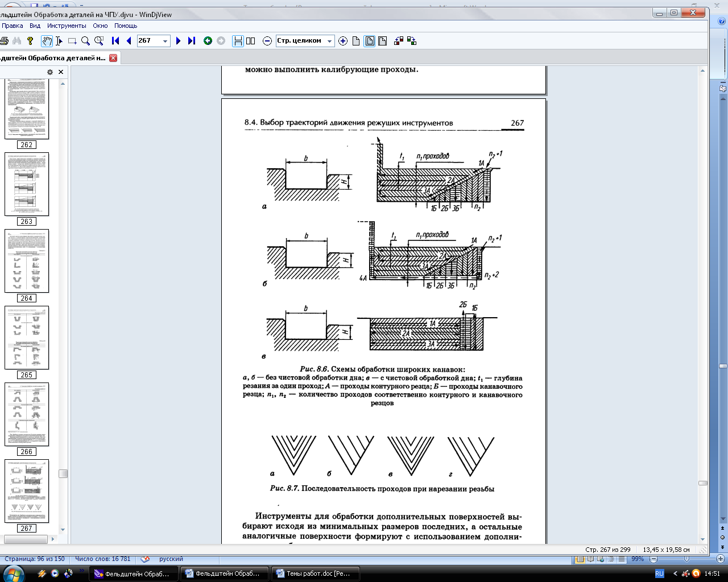Screen dimensions: 728x582
Task: Click the thumbnail panel scroll-up arrow
Action: click(x=63, y=84)
